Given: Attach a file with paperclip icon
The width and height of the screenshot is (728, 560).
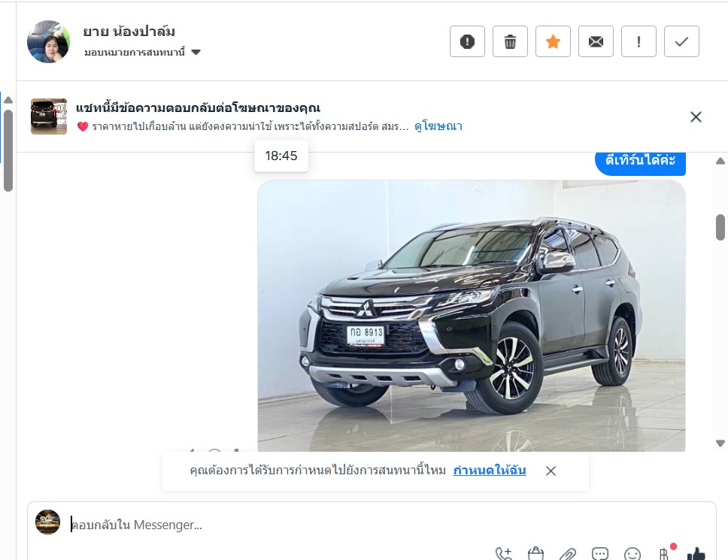Looking at the screenshot, I should tap(567, 553).
